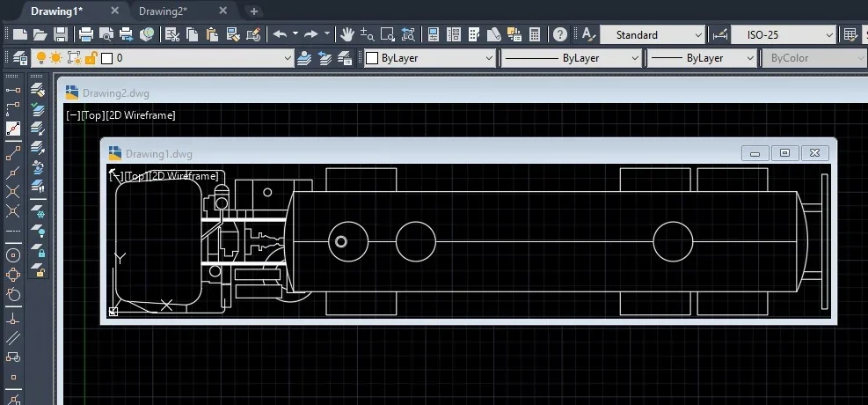The height and width of the screenshot is (405, 868).
Task: Click the Plot printer icon
Action: coord(86,34)
